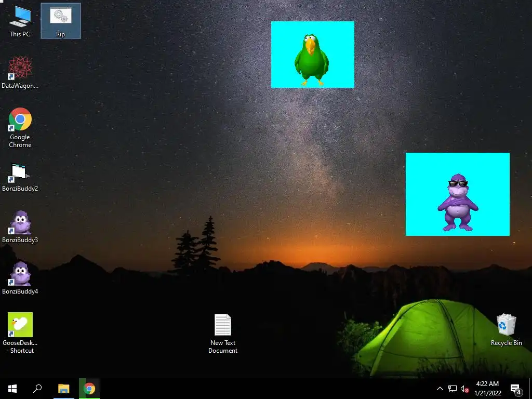The width and height of the screenshot is (532, 399).
Task: Select the Rip desktop icon
Action: 61,21
